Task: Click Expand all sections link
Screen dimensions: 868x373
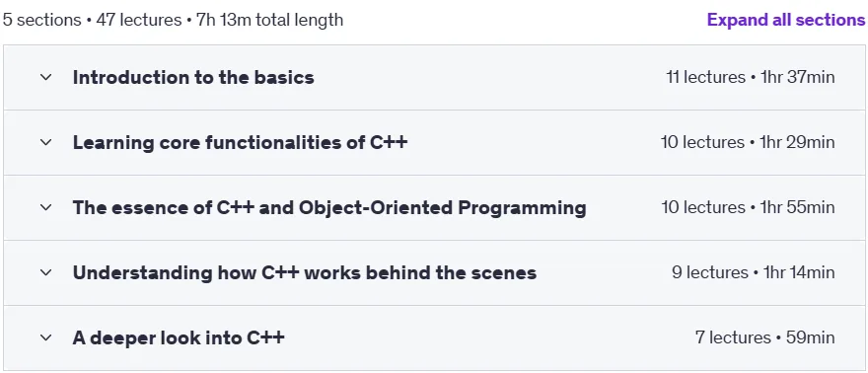Action: coord(785,20)
